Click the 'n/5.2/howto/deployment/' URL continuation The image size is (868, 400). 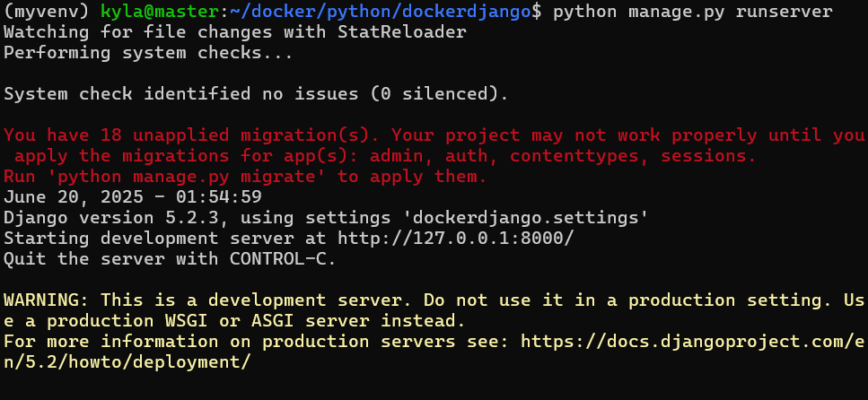click(127, 363)
